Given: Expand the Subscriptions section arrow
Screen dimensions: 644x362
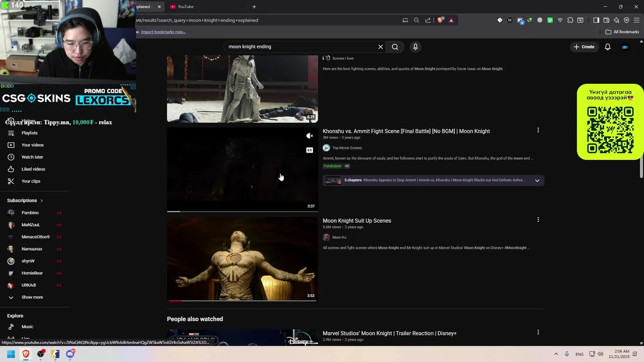Looking at the screenshot, I should (42, 201).
